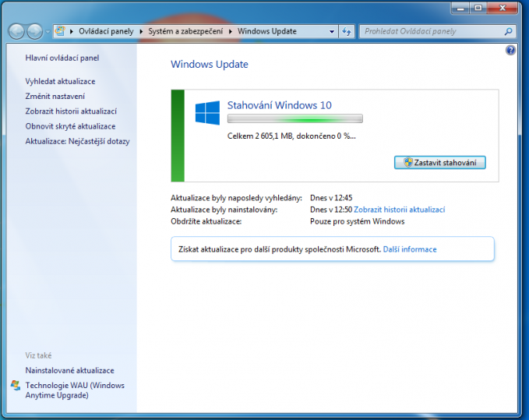Open Hlavní ovládací panel link
529x420 pixels.
coord(62,58)
